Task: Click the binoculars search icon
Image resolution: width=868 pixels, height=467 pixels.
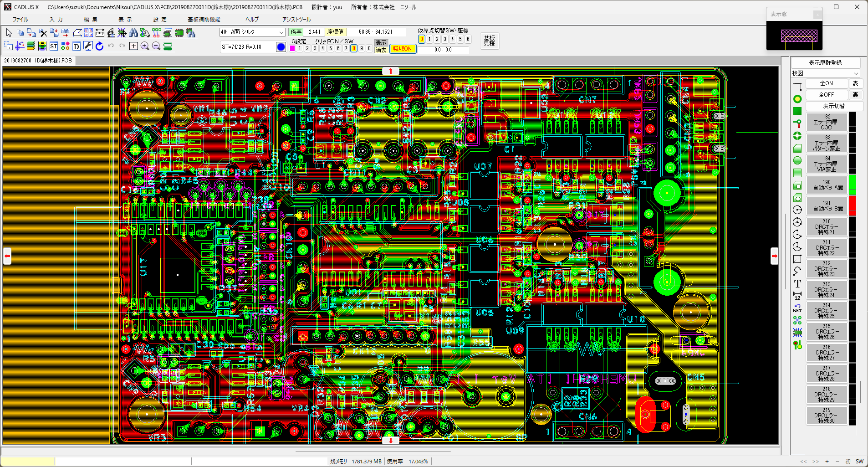Action: pyautogui.click(x=133, y=32)
